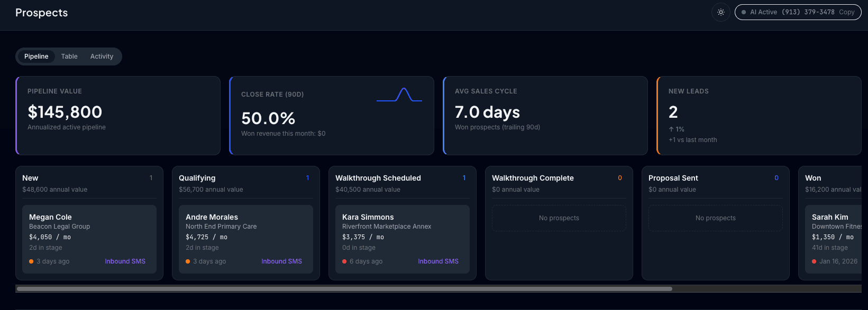
Task: Click the Qualifying column header
Action: tap(197, 178)
